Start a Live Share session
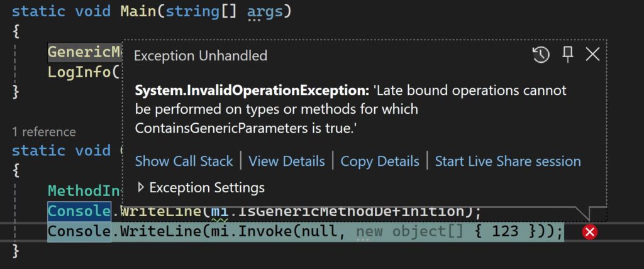This screenshot has width=644, height=269. point(508,162)
